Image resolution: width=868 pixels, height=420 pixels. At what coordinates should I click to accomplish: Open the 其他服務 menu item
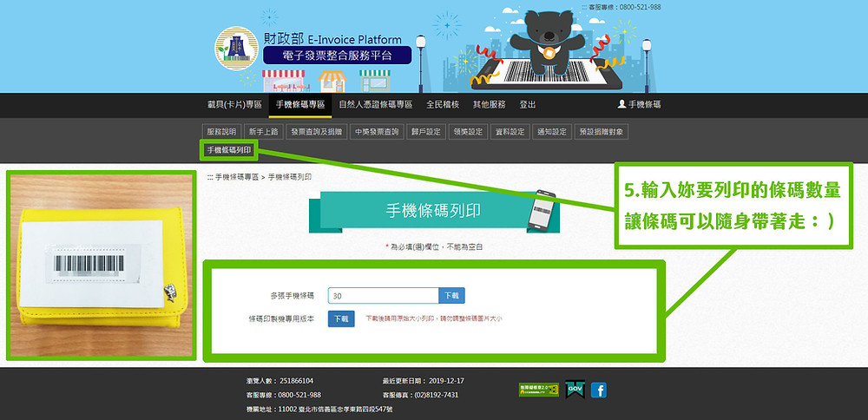click(489, 105)
